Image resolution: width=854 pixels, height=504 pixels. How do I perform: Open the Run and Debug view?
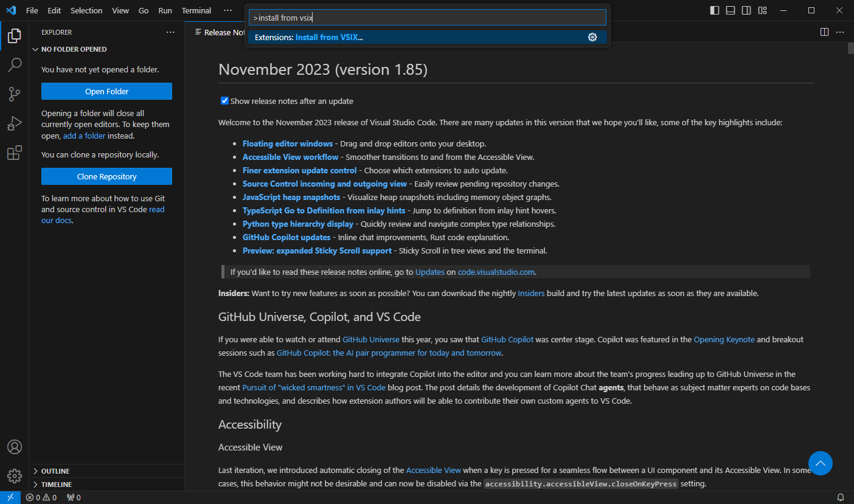point(15,123)
